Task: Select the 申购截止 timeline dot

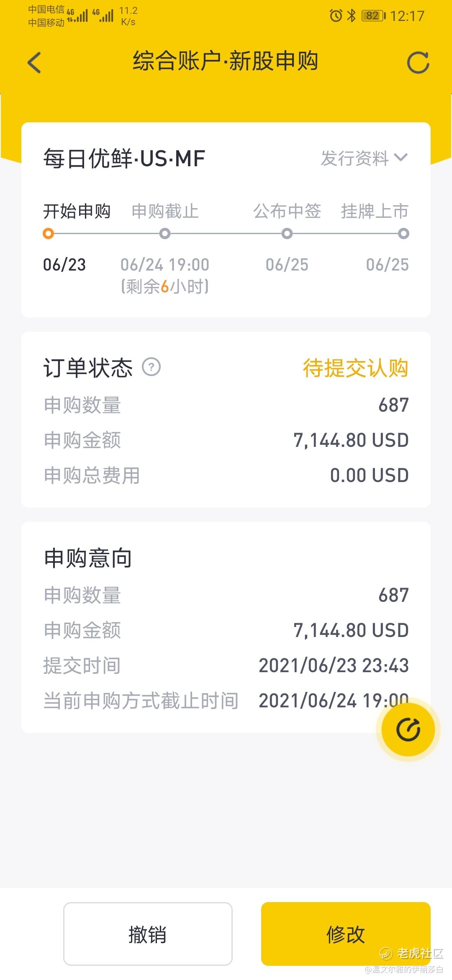Action: 165,234
